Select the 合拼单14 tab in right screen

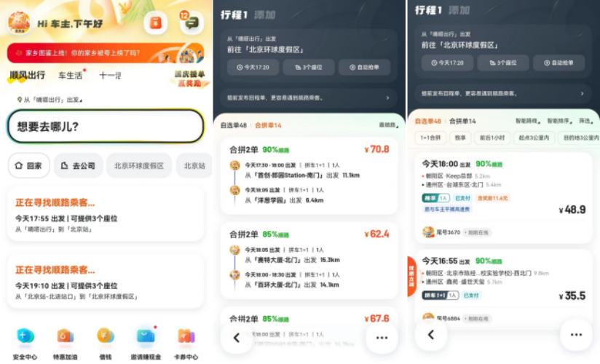pos(462,121)
